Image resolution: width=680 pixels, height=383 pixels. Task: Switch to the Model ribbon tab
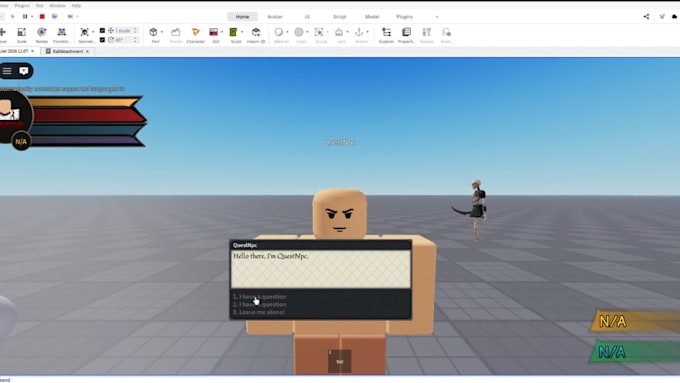click(372, 16)
